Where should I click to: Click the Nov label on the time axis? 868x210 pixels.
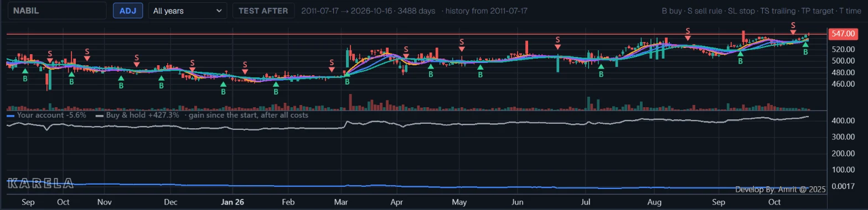pos(105,202)
